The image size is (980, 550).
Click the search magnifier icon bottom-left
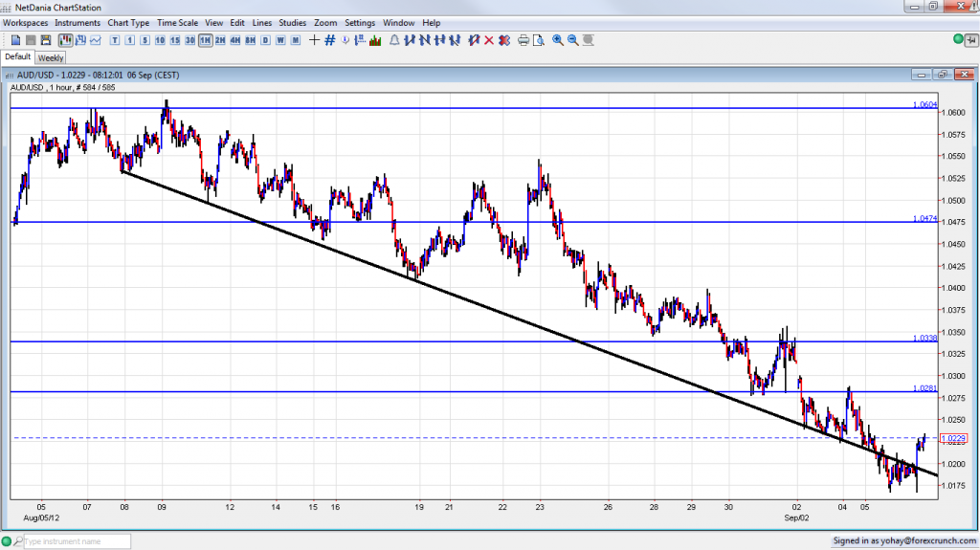18,541
